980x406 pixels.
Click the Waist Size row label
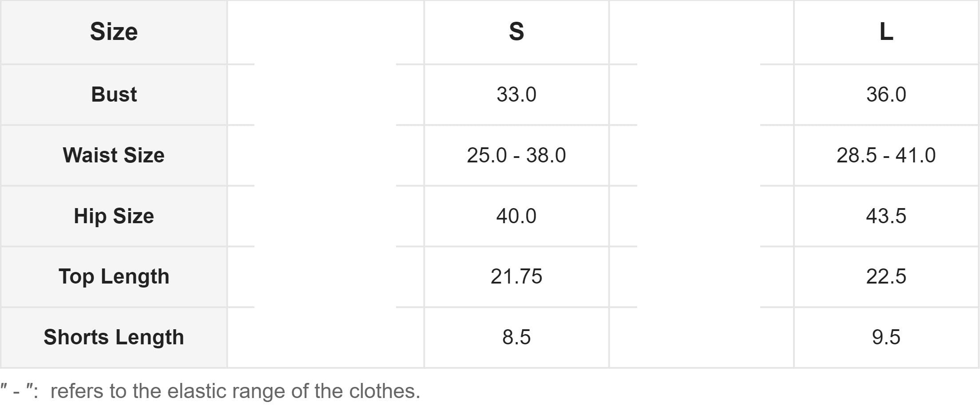click(x=114, y=155)
